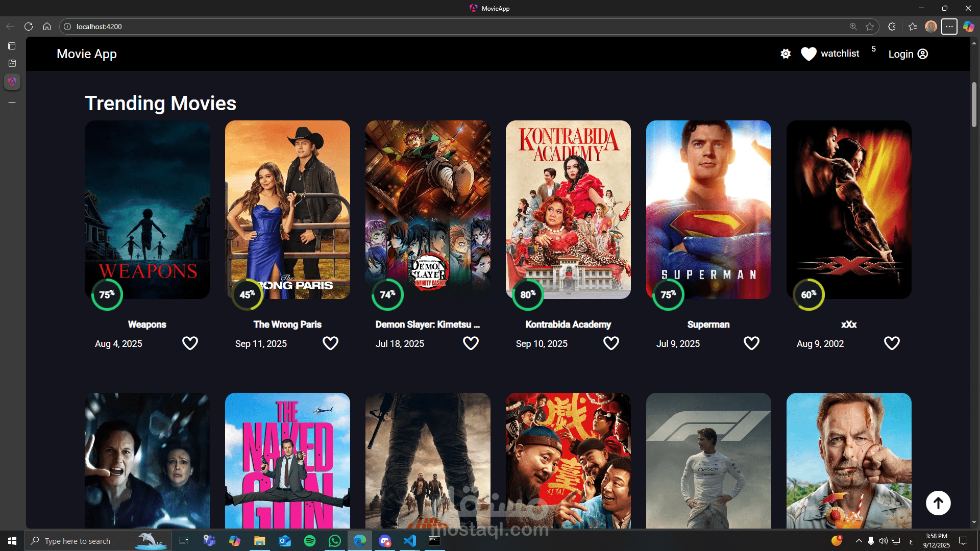Open the Superman movie poster

click(x=708, y=209)
